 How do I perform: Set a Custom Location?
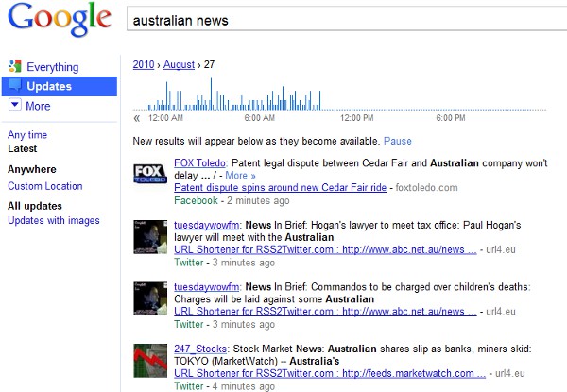(x=45, y=186)
